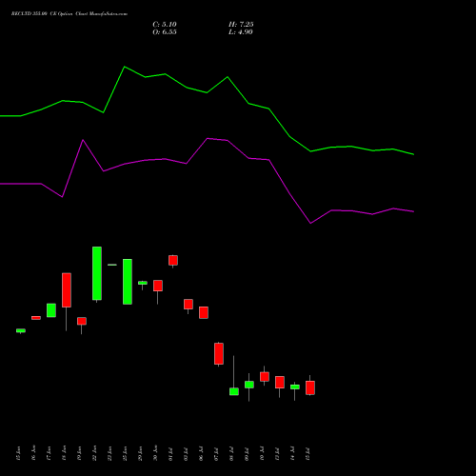Screen dimensions: 476x476
Task: Click the low value L: 4.90
Action: (241, 32)
